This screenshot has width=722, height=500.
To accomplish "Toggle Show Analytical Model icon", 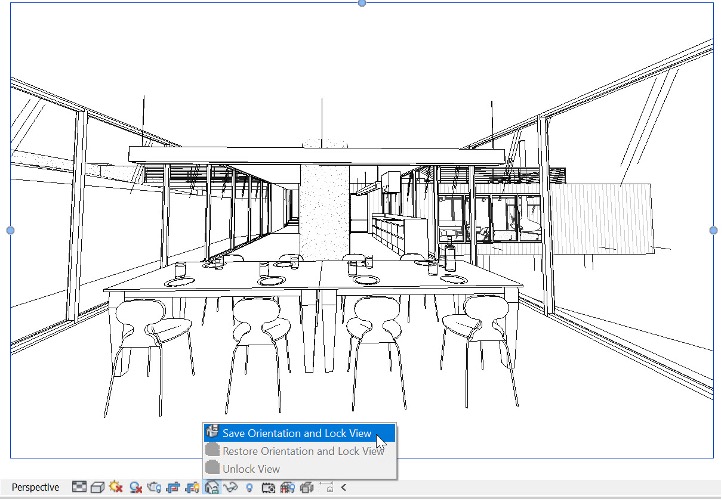I will coord(287,487).
